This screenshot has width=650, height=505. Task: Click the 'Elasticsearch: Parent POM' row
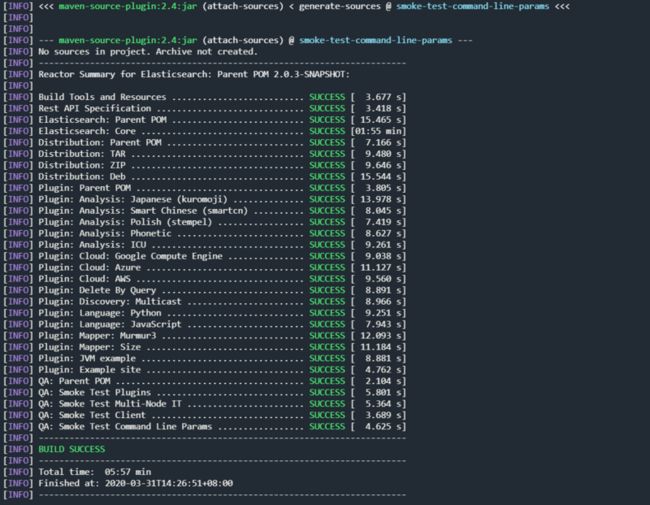click(x=204, y=120)
